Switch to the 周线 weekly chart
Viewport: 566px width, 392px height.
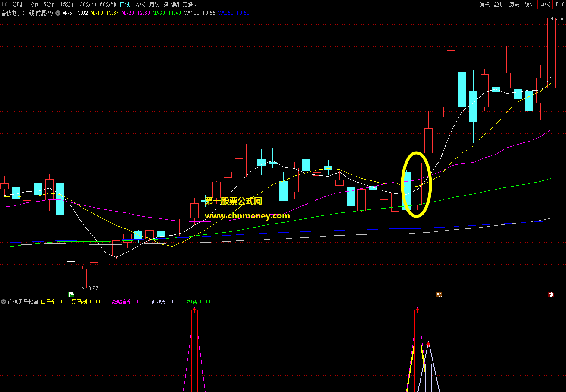[140, 4]
